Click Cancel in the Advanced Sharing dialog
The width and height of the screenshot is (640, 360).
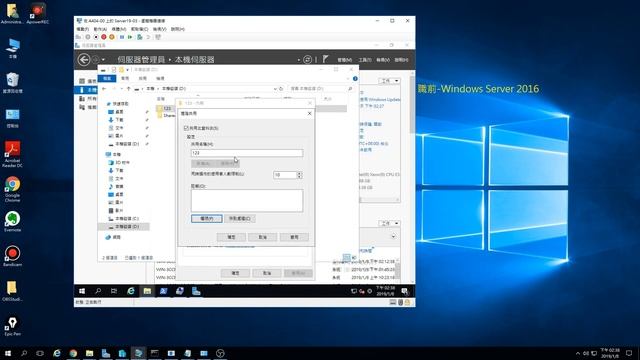262,237
